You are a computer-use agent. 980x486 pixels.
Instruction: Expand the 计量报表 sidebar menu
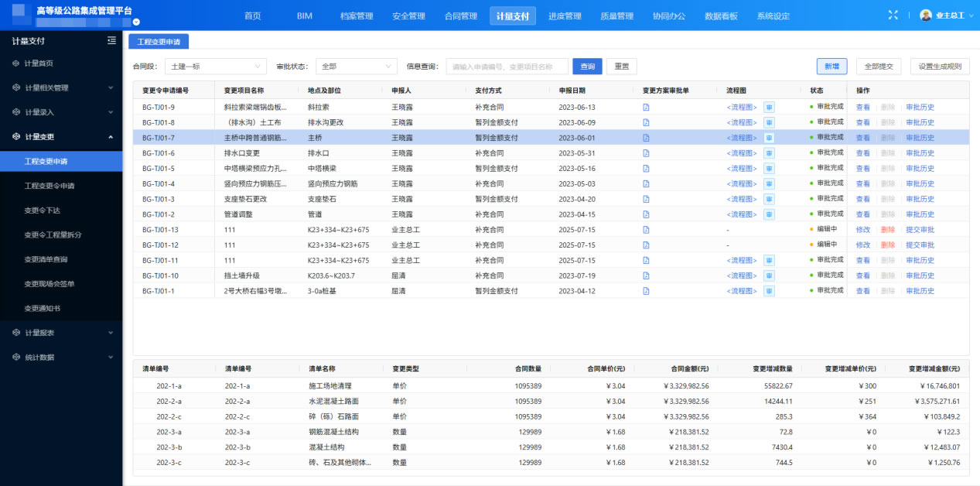pos(61,333)
